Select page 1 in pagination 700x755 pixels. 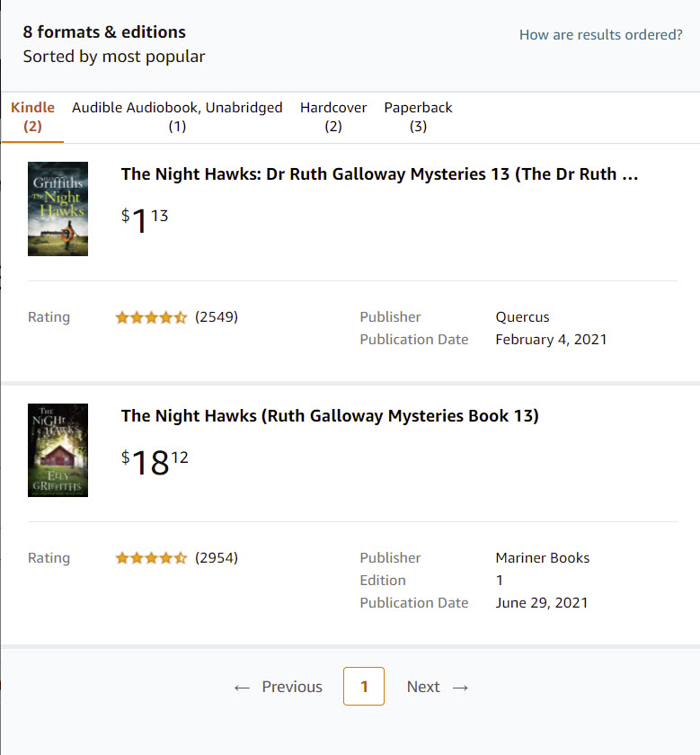point(364,687)
